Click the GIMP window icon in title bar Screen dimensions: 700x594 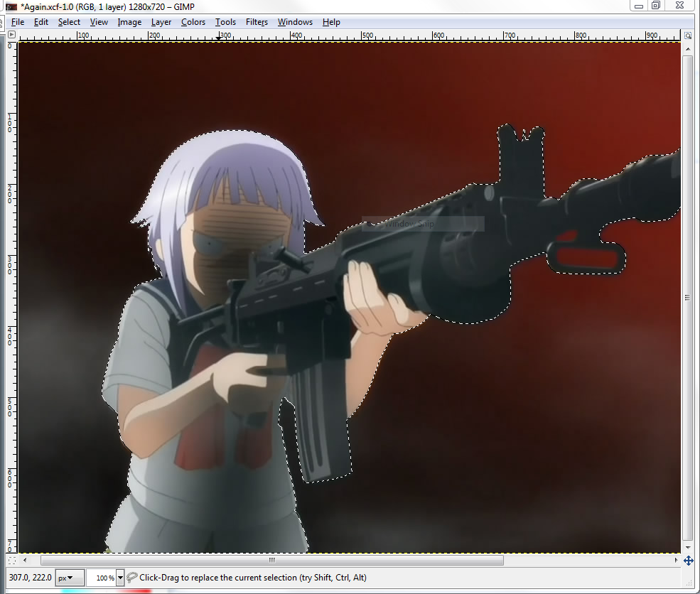11,6
